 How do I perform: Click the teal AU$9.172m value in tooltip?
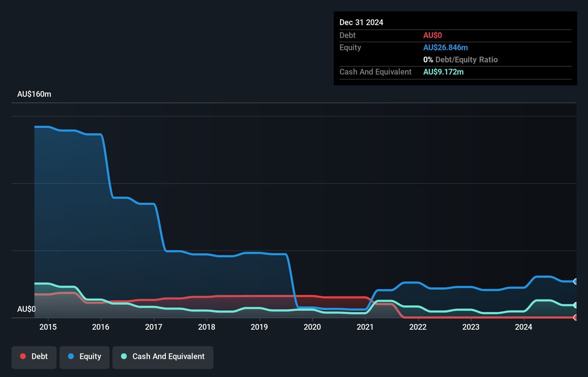(x=444, y=72)
